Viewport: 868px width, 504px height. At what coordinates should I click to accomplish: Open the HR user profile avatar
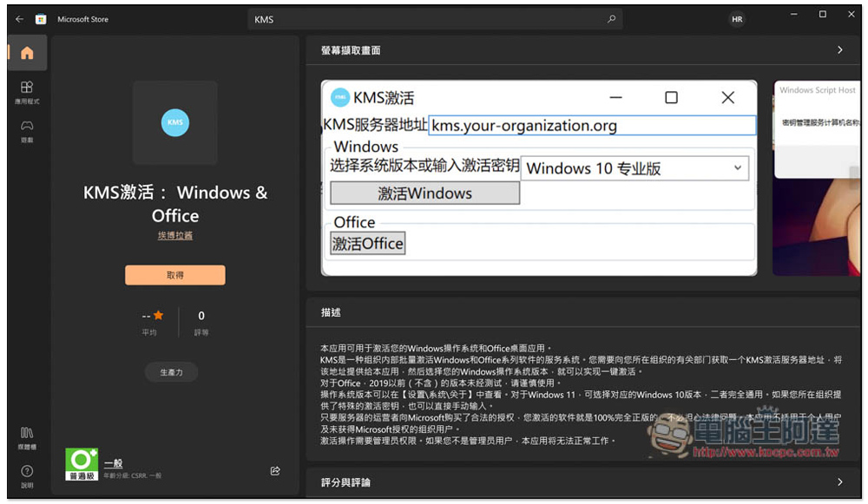(x=737, y=19)
